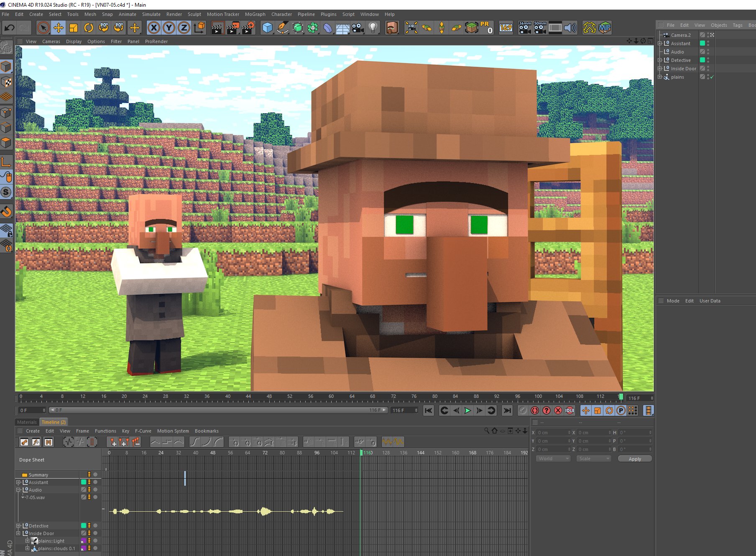Select the Scale tool
Image resolution: width=756 pixels, height=556 pixels.
[x=73, y=28]
